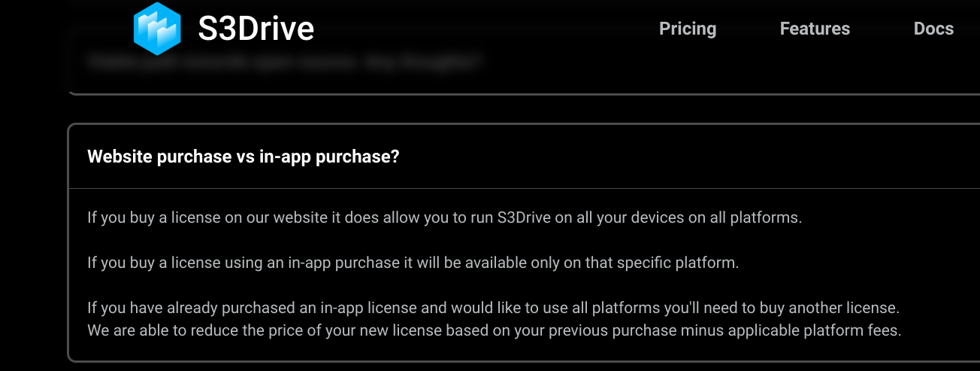Image resolution: width=980 pixels, height=371 pixels.
Task: Click the divider below the FAQ question title
Action: pyautogui.click(x=524, y=188)
